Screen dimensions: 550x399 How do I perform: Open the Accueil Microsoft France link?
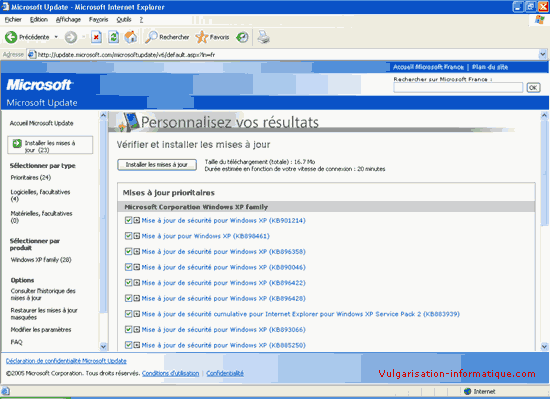428,67
